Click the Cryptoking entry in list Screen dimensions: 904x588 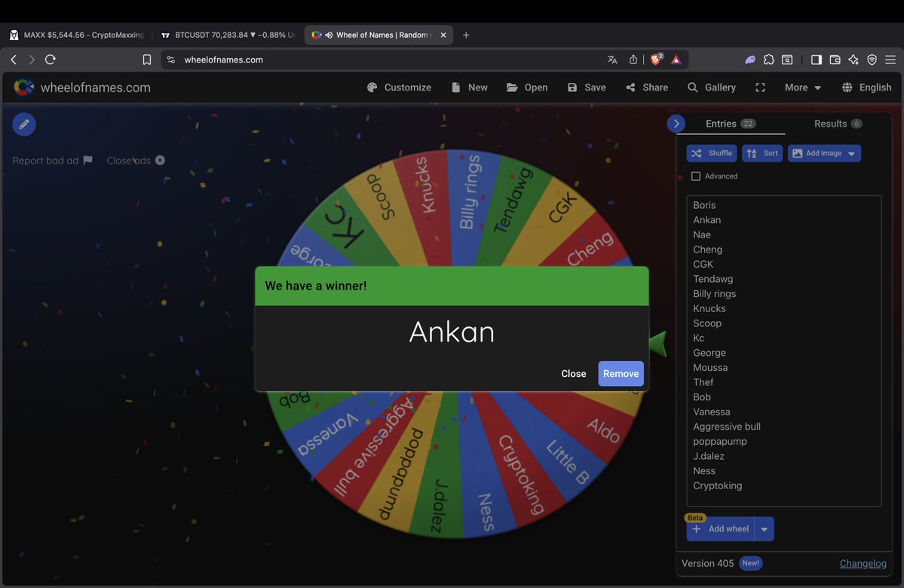click(717, 485)
